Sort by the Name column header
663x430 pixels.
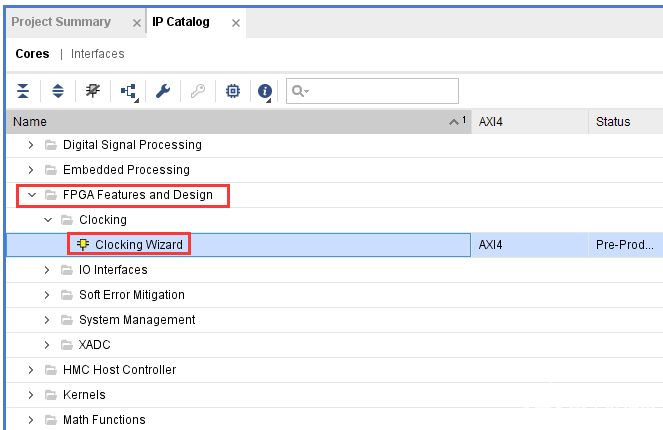230,122
